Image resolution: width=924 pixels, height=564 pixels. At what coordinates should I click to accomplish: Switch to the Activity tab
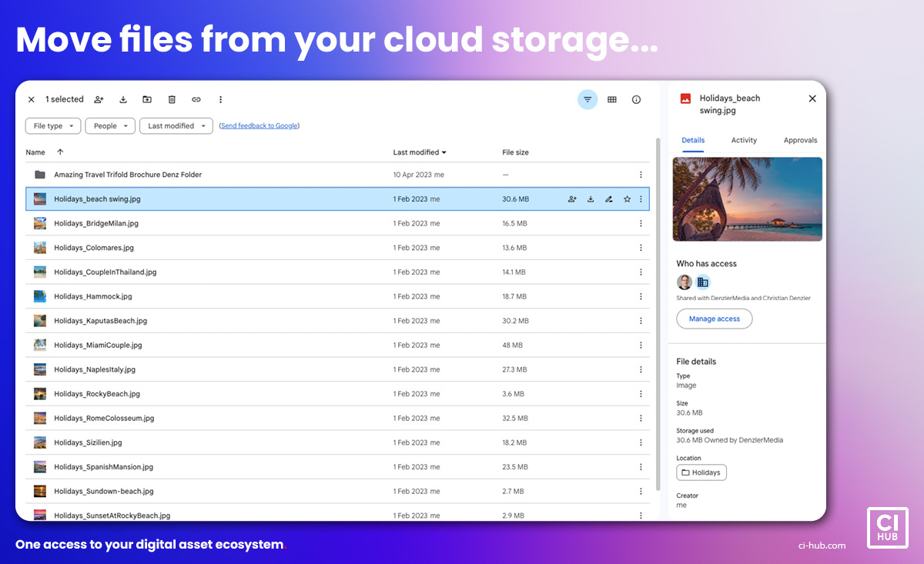click(744, 140)
